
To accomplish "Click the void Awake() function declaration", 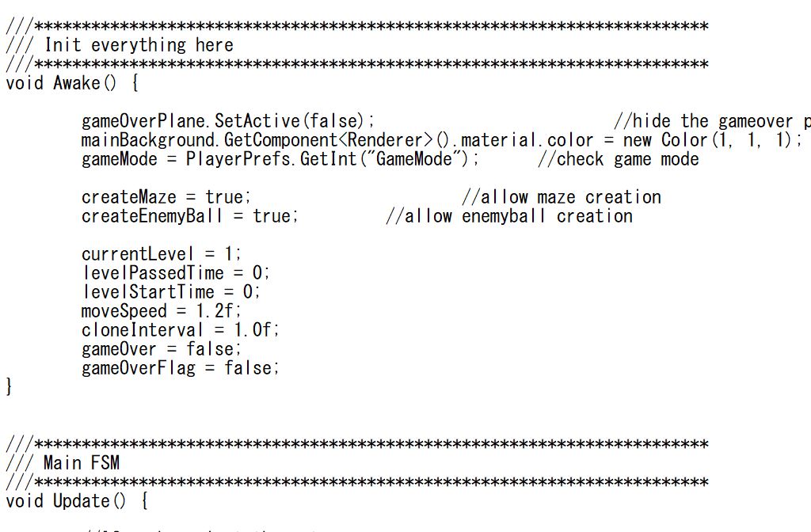I will (x=72, y=83).
